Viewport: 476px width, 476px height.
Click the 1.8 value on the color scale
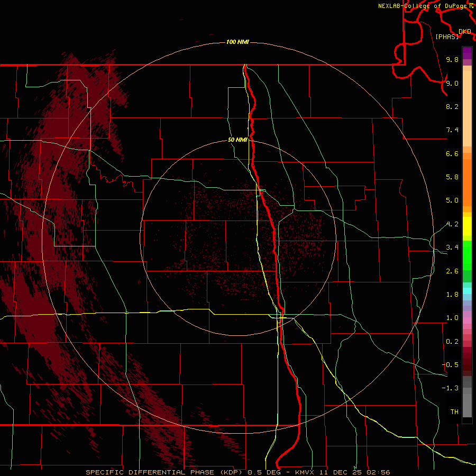452,295
